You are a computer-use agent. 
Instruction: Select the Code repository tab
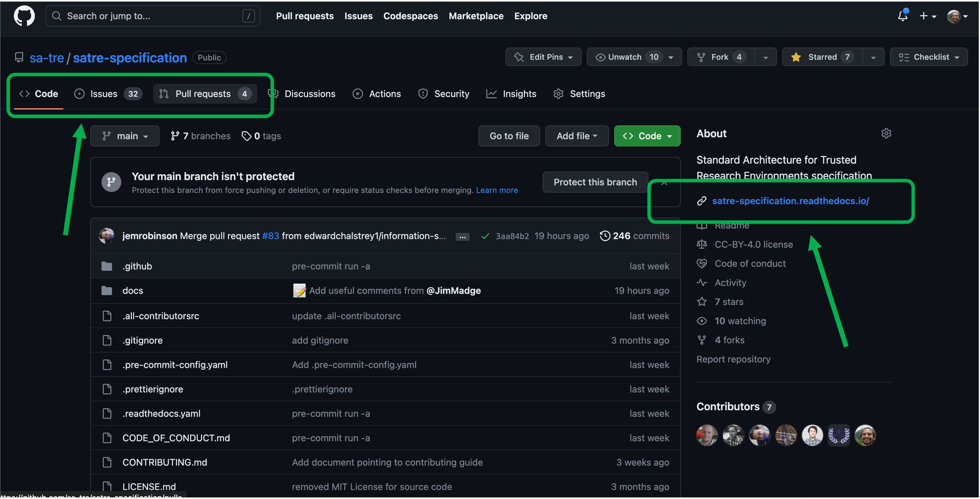click(x=38, y=94)
